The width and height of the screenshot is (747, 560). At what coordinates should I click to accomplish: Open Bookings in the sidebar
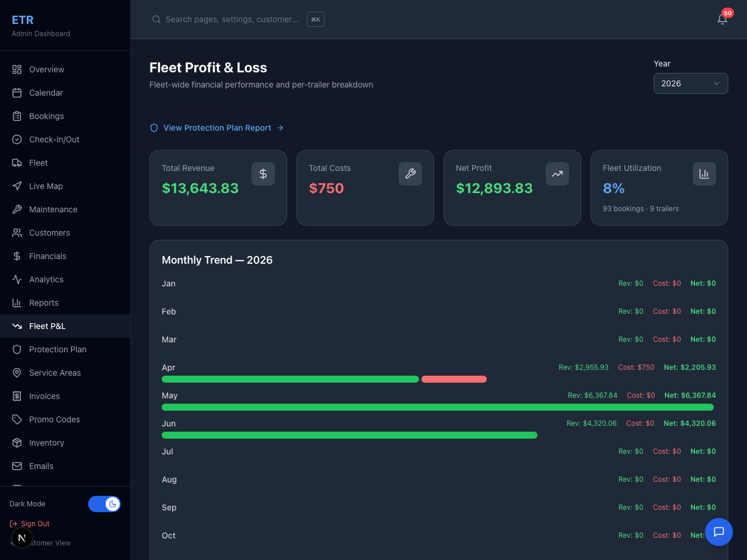(65, 116)
